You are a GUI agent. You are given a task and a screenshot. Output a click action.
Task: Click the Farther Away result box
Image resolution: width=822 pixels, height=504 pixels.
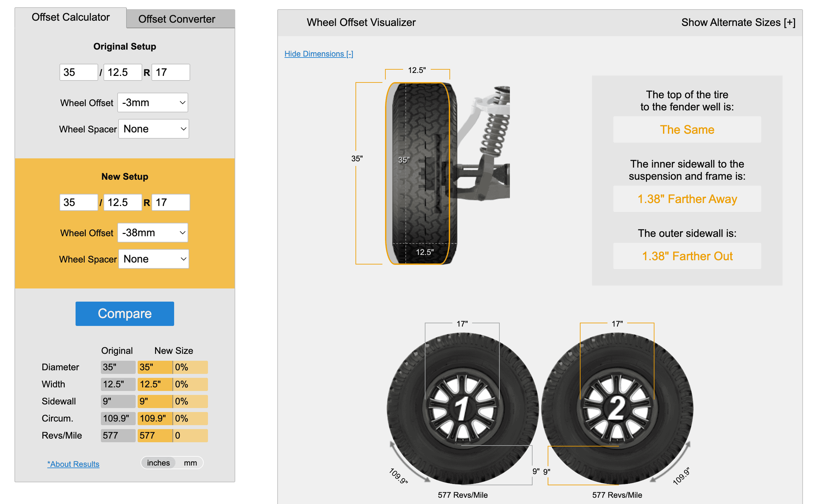pyautogui.click(x=687, y=199)
